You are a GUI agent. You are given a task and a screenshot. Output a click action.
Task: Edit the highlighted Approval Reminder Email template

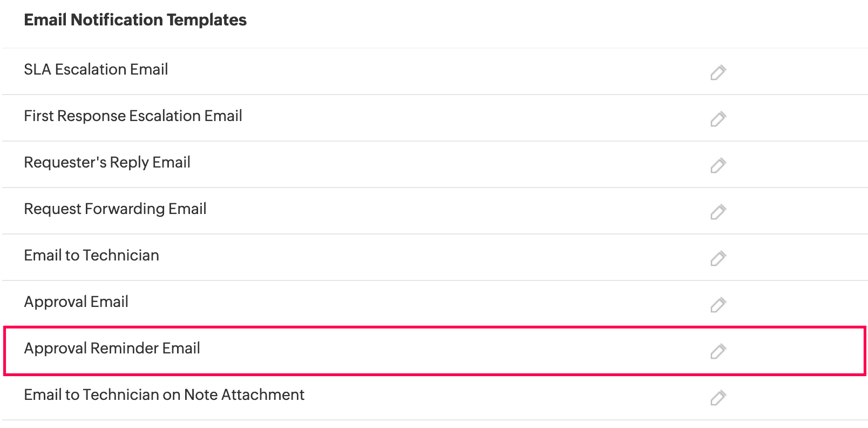coord(718,352)
